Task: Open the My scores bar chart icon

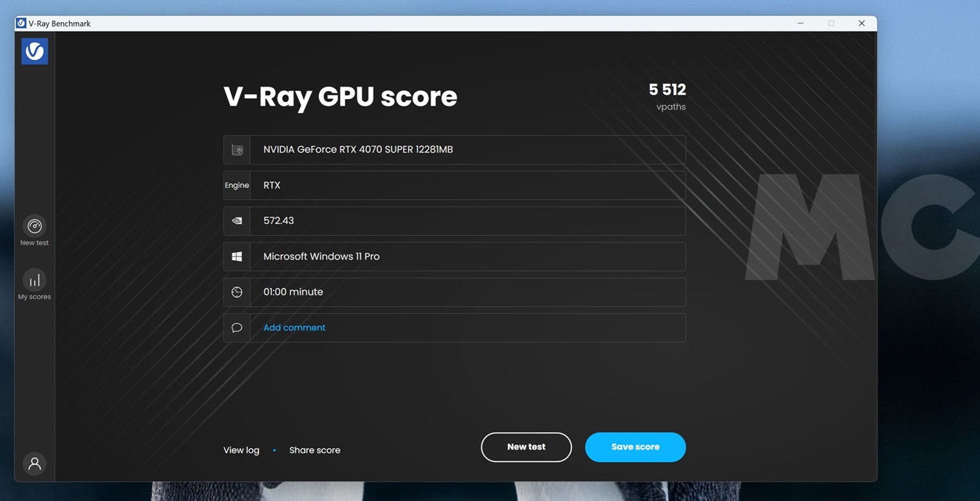Action: tap(35, 281)
